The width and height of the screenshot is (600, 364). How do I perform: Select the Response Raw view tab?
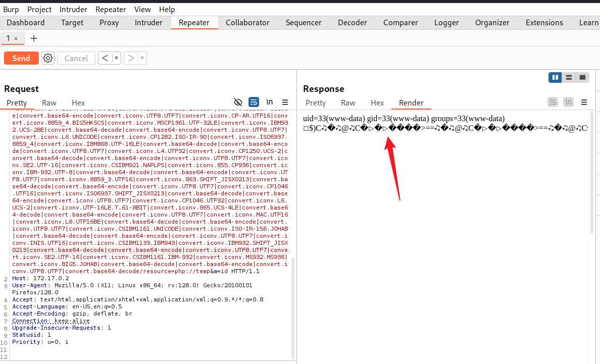[348, 103]
